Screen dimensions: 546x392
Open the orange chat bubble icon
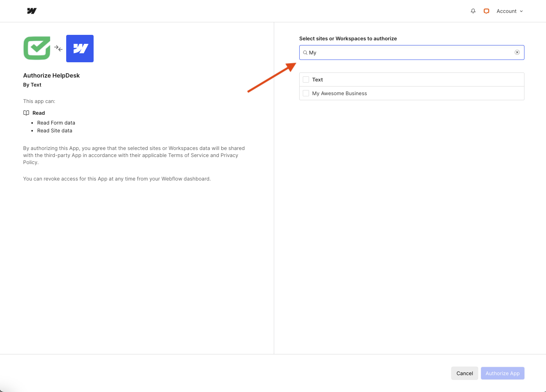[x=486, y=11]
